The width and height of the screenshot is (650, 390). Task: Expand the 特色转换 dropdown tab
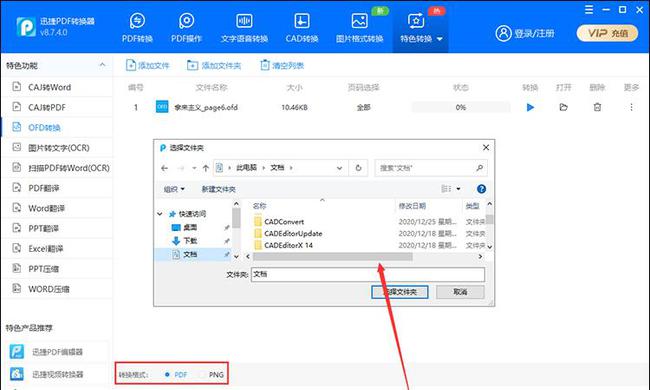(421, 28)
